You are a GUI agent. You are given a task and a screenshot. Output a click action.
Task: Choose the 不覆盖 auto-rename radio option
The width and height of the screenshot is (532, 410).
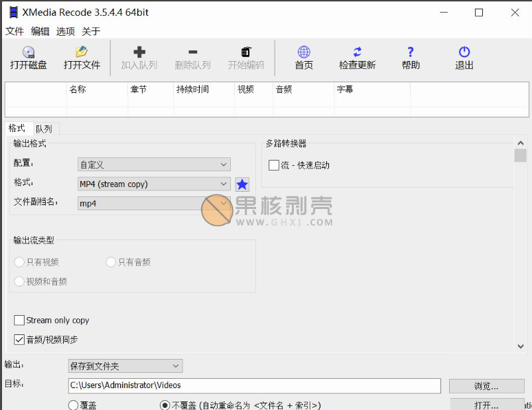(x=165, y=405)
